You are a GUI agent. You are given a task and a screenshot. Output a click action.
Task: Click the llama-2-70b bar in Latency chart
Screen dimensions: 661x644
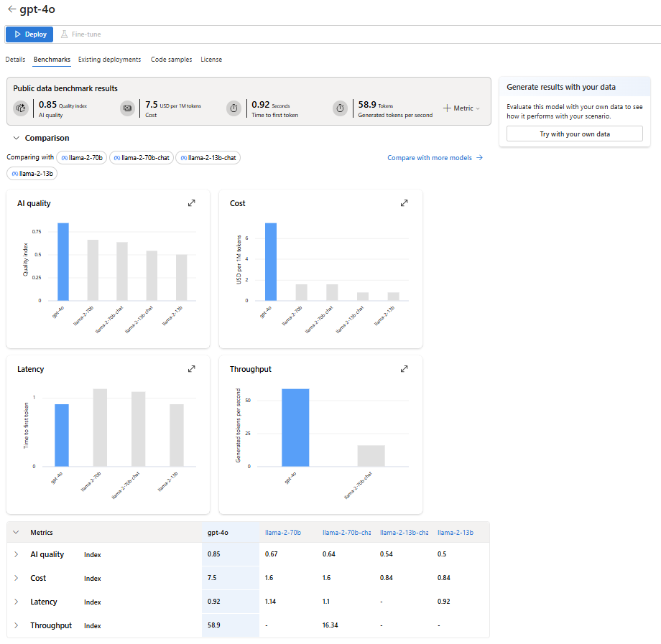[100, 427]
